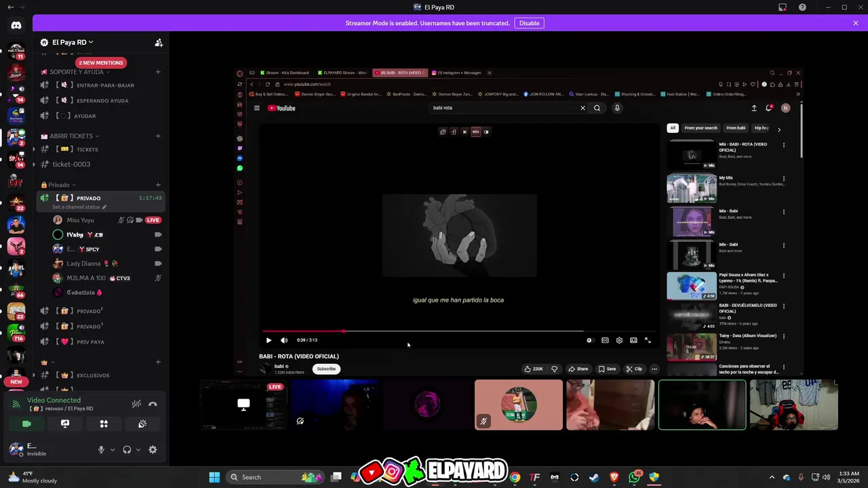Screen dimensions: 868x488
Task: Open Windows Security taskbar icon
Action: tap(654, 477)
